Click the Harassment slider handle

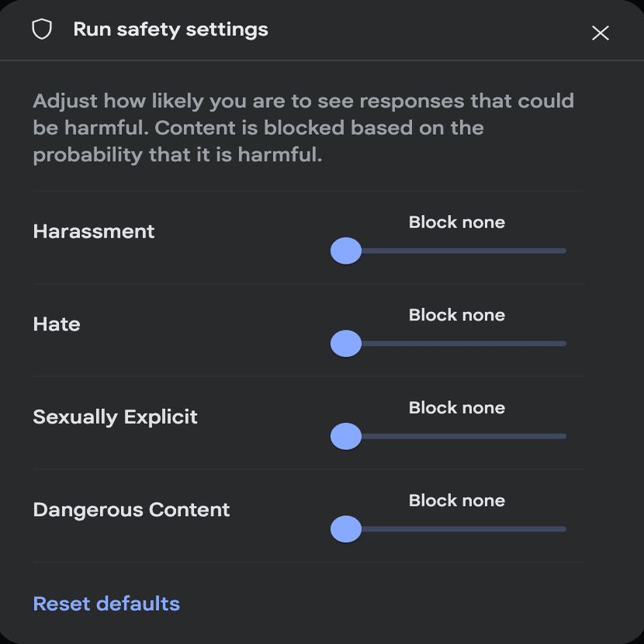click(346, 251)
